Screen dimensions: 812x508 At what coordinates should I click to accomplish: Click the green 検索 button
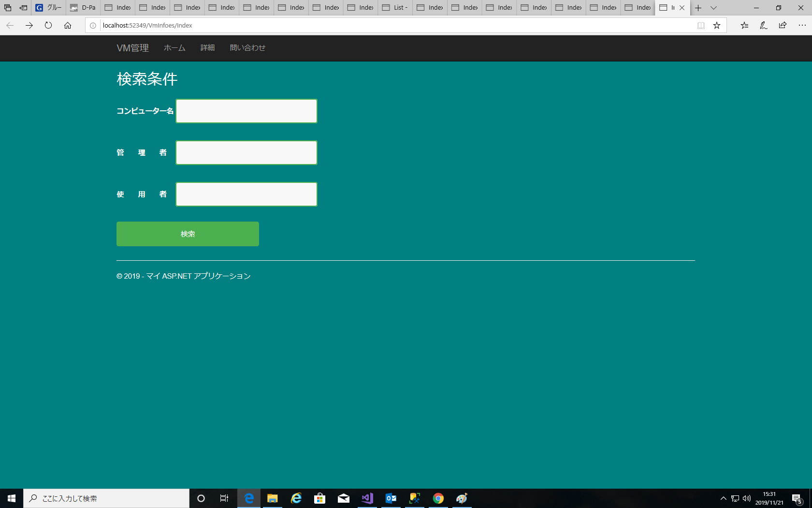click(x=188, y=234)
